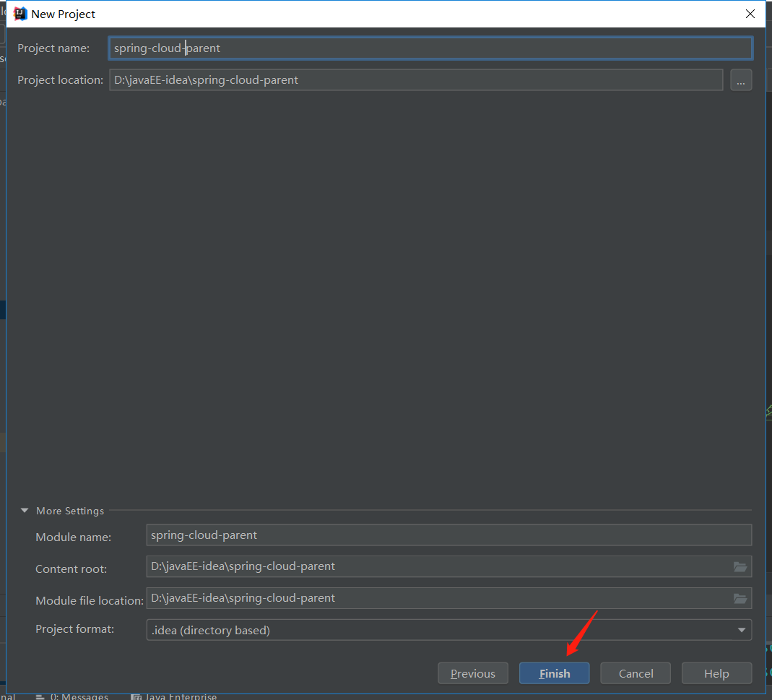Open browse dialog for project location
The image size is (772, 700).
click(x=740, y=79)
